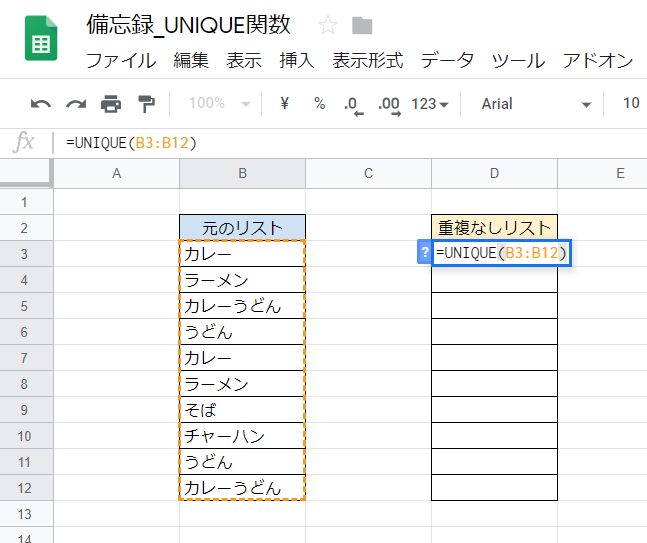Open the 表示 menu
Viewport: 647px width, 543px height.
244,61
